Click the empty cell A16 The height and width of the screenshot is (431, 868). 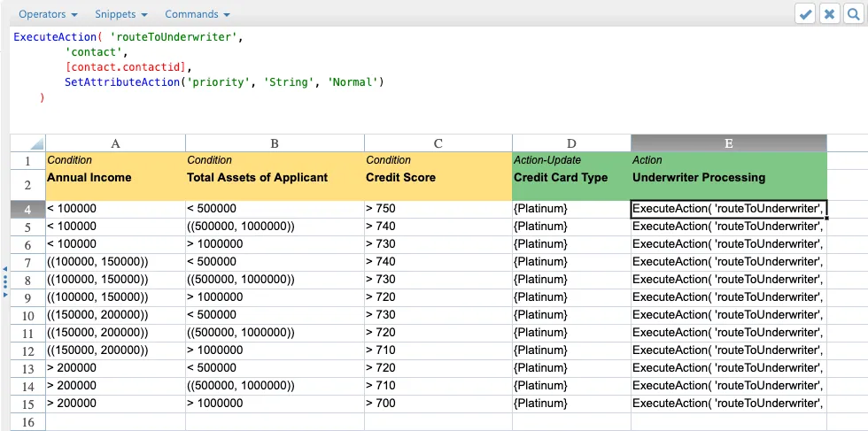pos(115,422)
